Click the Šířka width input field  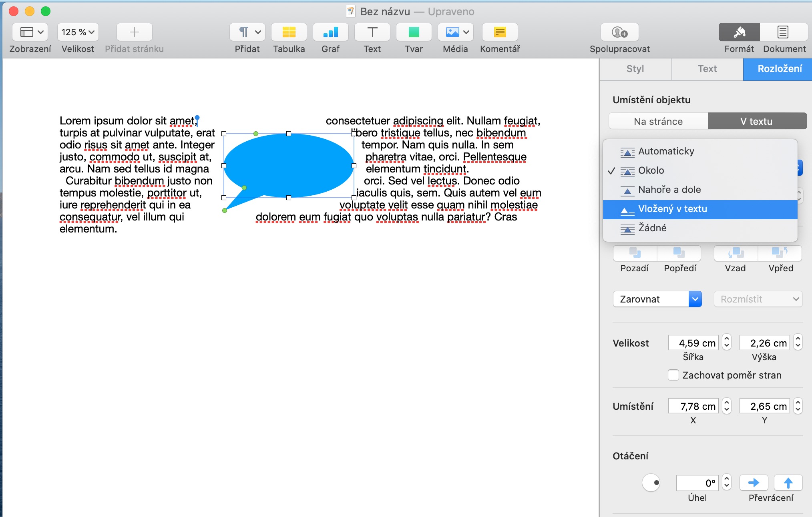tap(693, 343)
